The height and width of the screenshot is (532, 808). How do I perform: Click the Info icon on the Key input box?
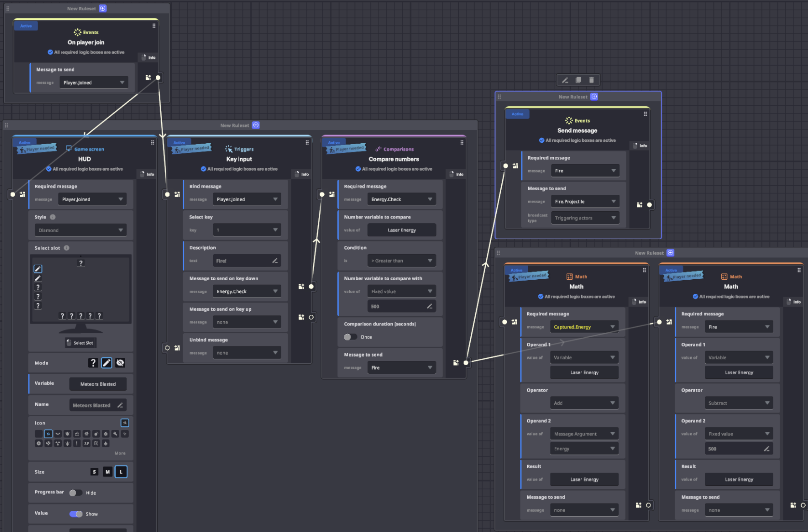coord(301,174)
